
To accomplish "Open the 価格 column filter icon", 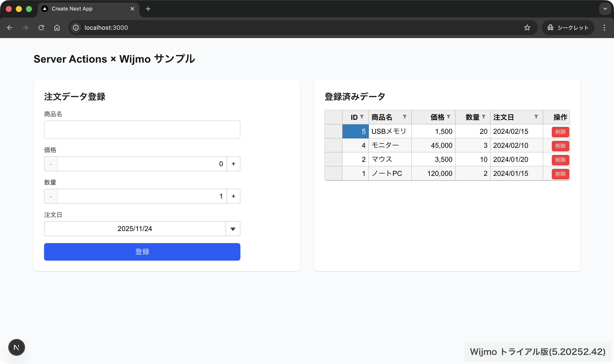I will coord(448,117).
